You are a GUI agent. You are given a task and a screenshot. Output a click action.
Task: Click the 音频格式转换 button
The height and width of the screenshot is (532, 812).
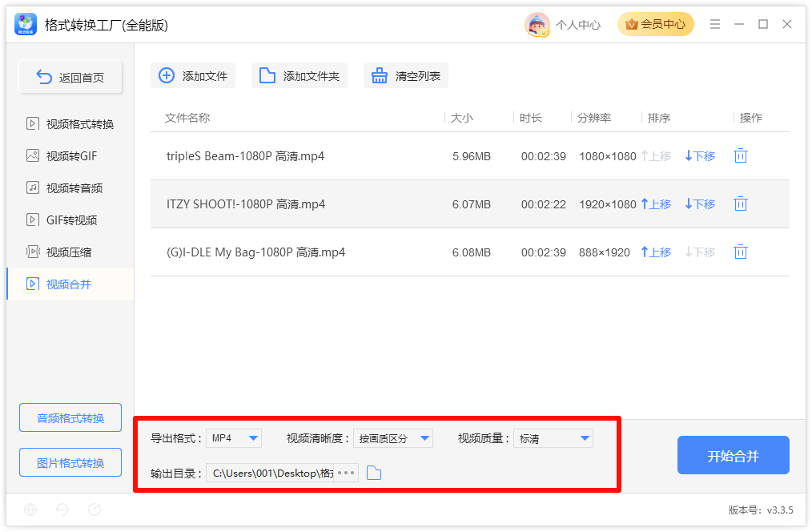coord(70,417)
